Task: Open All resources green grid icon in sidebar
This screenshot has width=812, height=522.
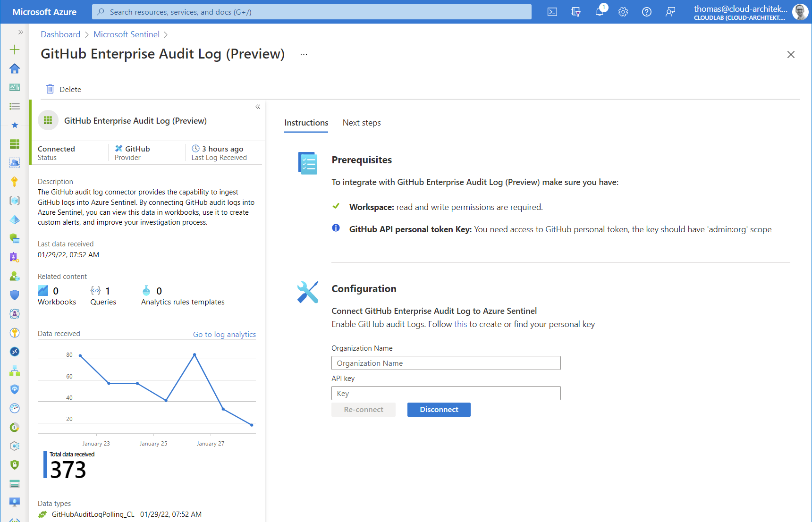Action: click(x=15, y=144)
